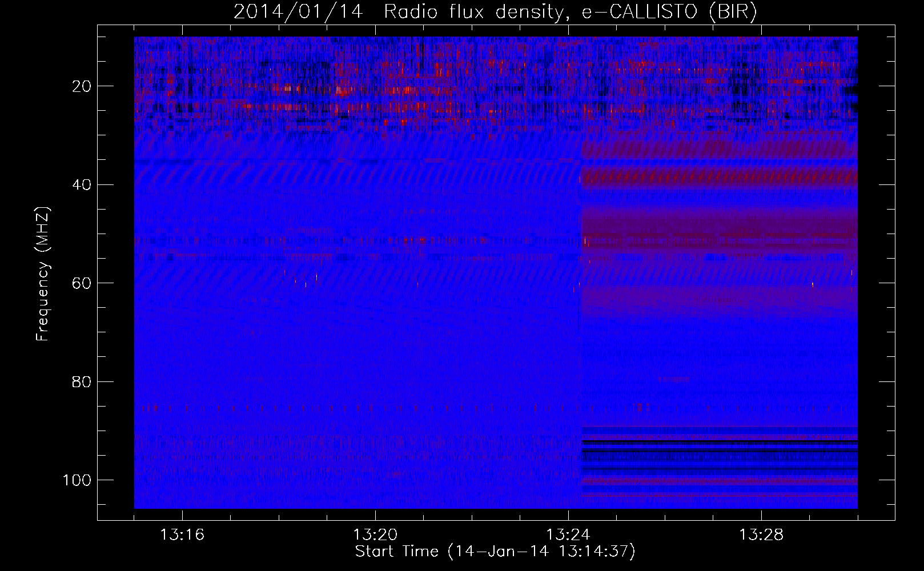The image size is (924, 571).
Task: Click the plot title '2014/01/14 Radio flux density, e-CALLISTO (BIR)'
Action: pos(496,11)
